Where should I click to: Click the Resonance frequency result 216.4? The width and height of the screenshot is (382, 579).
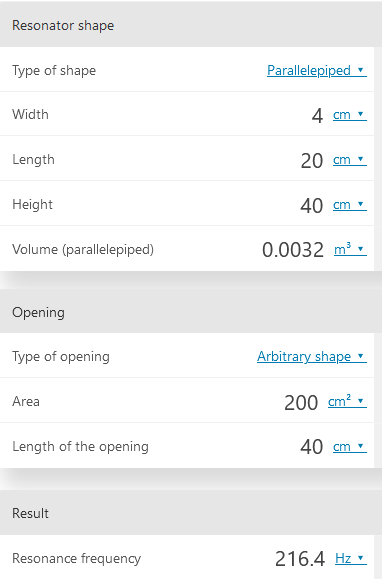[300, 559]
